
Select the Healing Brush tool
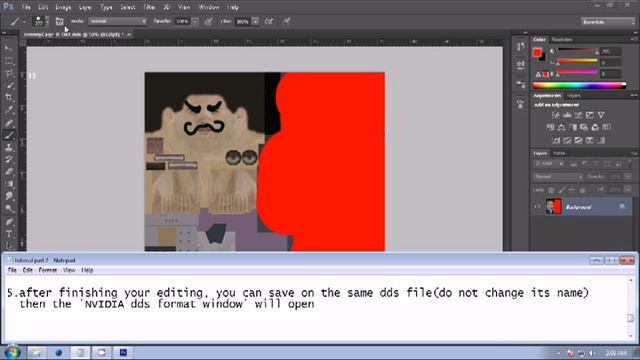click(9, 123)
